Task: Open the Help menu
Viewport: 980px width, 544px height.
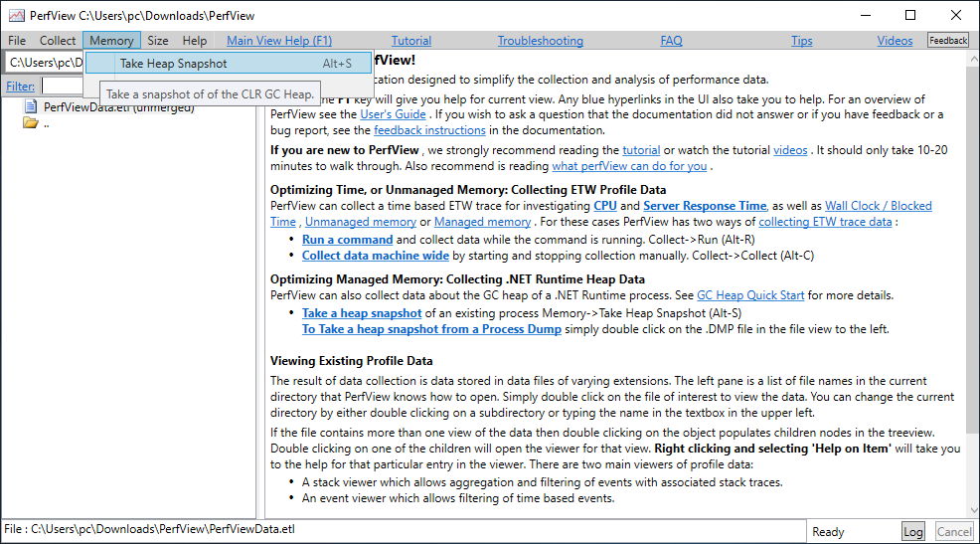Action: pyautogui.click(x=195, y=41)
